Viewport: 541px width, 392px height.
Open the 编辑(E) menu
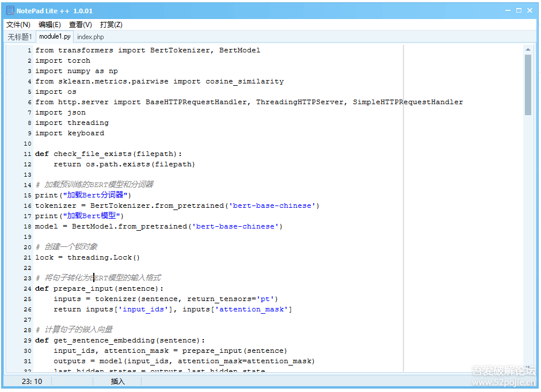tap(49, 25)
